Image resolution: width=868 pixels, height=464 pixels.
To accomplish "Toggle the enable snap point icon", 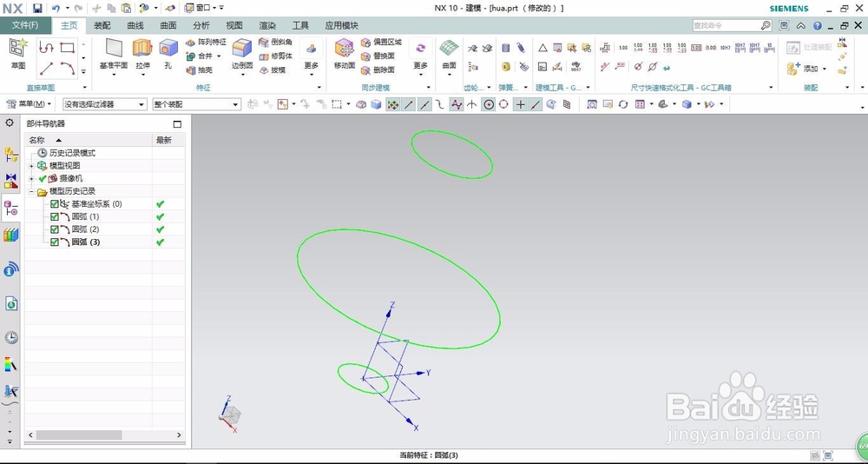I will pos(393,104).
